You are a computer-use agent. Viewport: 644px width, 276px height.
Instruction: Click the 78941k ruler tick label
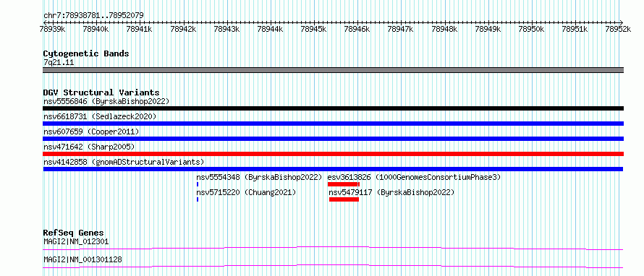tap(139, 29)
